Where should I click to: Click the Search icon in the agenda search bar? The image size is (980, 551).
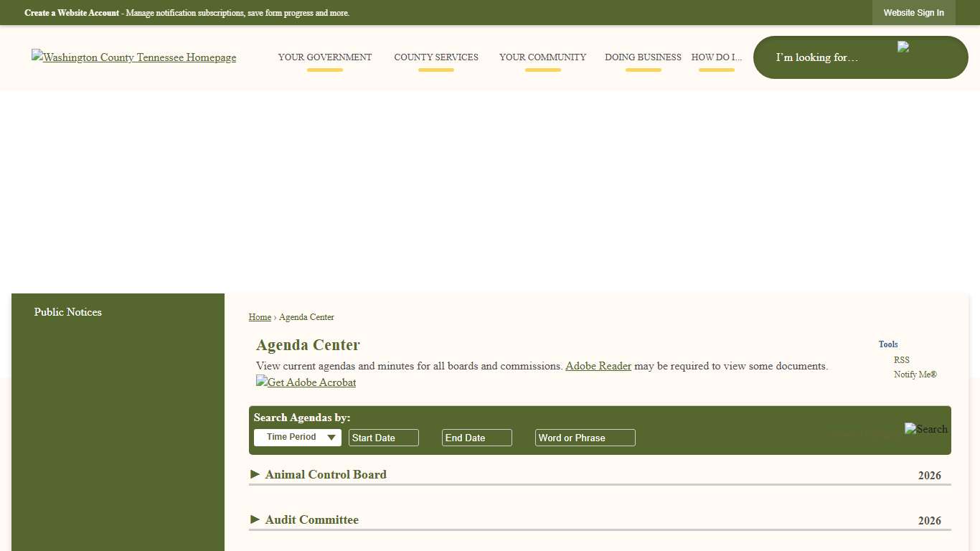925,429
